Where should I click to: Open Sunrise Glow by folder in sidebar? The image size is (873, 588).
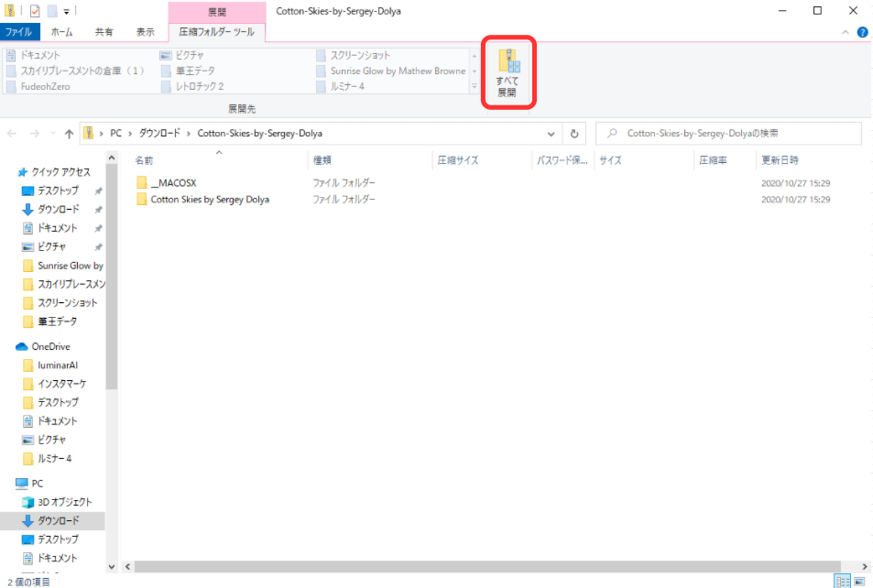coord(63,266)
